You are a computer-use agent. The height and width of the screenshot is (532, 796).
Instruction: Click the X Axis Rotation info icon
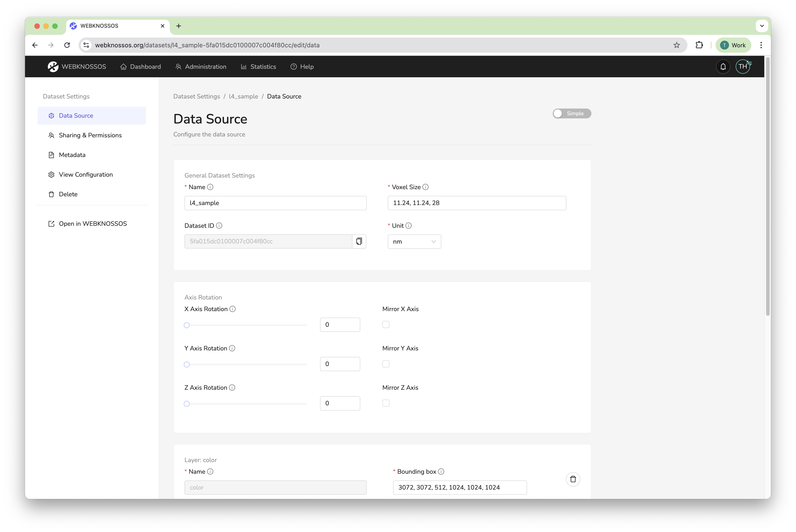(233, 309)
